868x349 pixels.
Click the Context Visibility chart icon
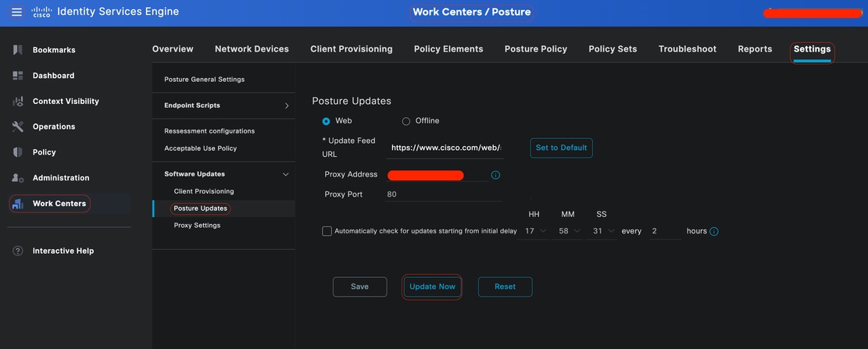tap(18, 101)
